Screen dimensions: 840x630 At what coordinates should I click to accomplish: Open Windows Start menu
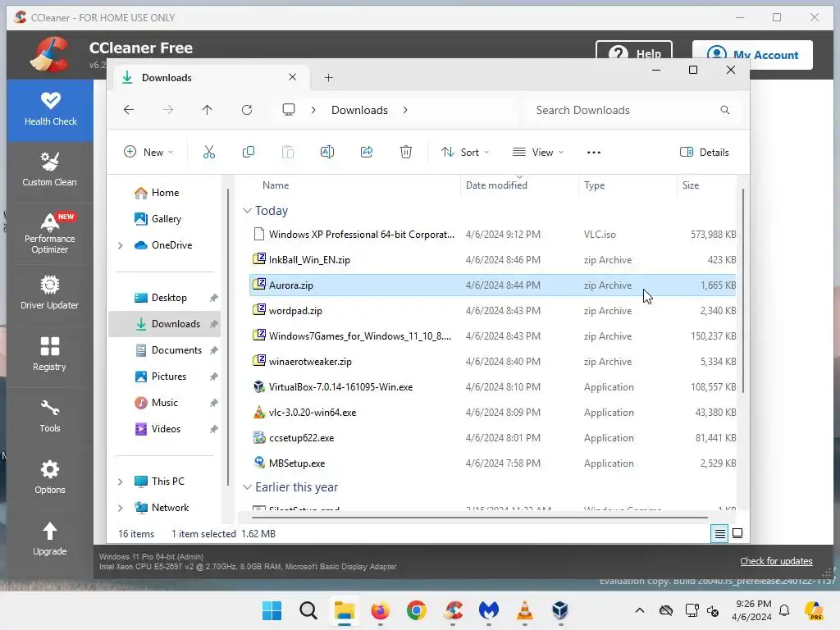click(x=272, y=610)
